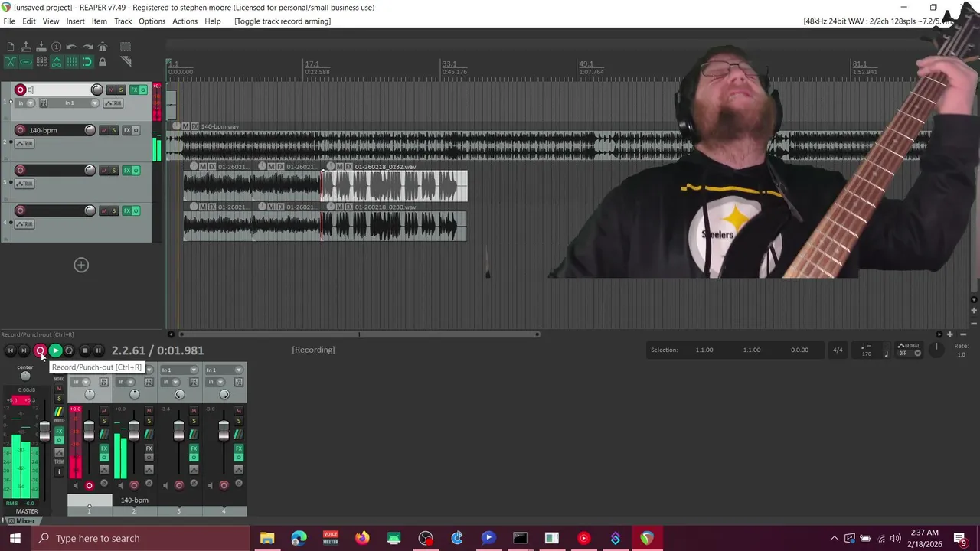Open File Explorer from taskbar
The width and height of the screenshot is (980, 551).
point(267,538)
